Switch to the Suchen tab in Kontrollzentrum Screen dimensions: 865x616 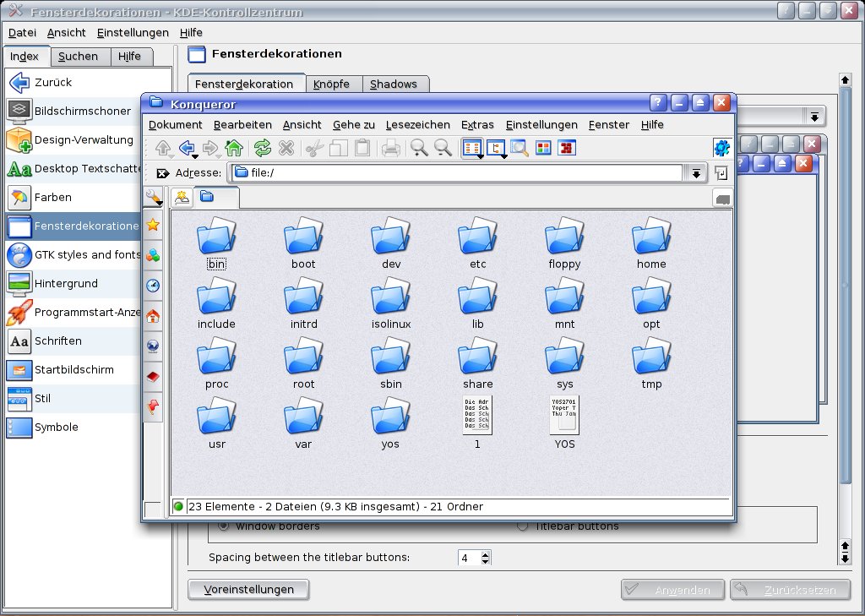(78, 57)
